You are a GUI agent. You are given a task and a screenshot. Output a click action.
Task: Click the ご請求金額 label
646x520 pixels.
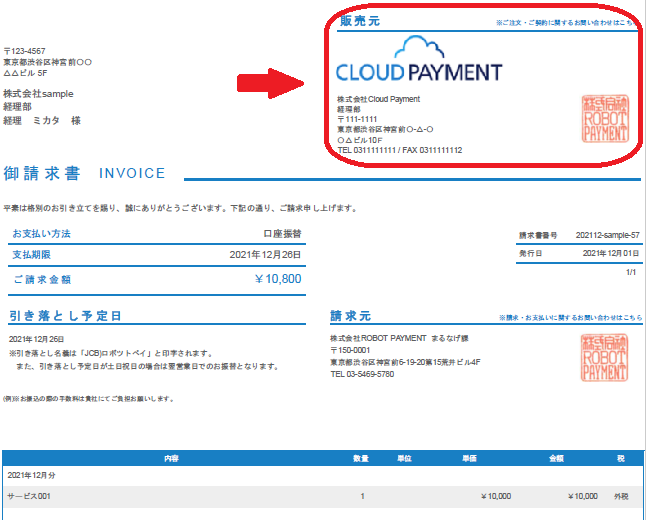[42, 279]
